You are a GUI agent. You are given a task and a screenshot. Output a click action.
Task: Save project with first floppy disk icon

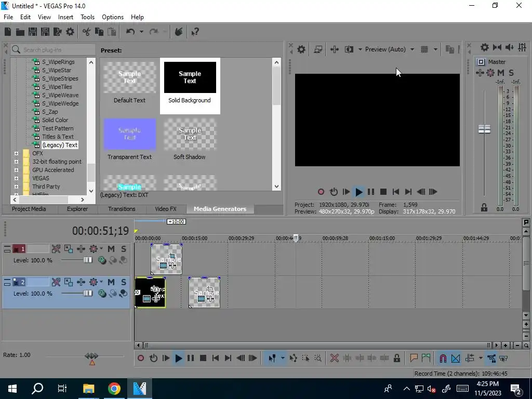pyautogui.click(x=33, y=32)
